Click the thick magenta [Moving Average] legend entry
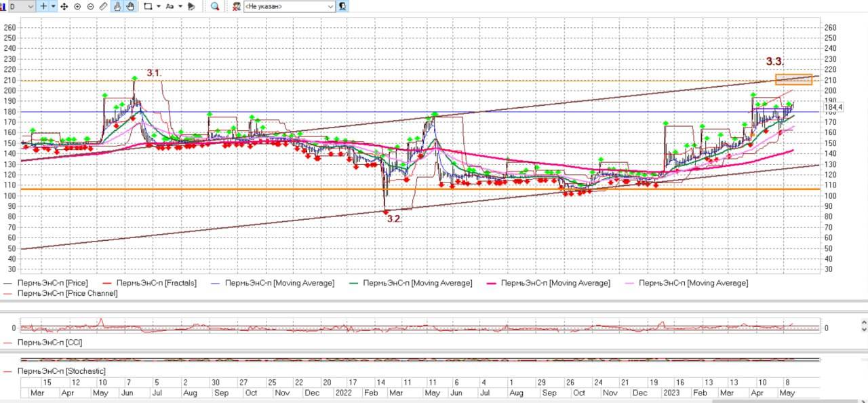The width and height of the screenshot is (868, 403). pyautogui.click(x=548, y=283)
